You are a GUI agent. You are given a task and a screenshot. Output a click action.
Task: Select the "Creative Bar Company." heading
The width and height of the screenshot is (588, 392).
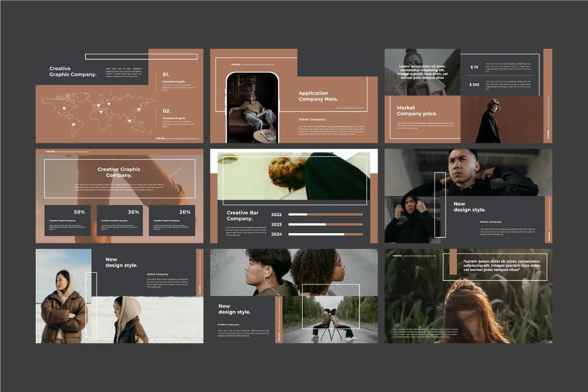[243, 216]
